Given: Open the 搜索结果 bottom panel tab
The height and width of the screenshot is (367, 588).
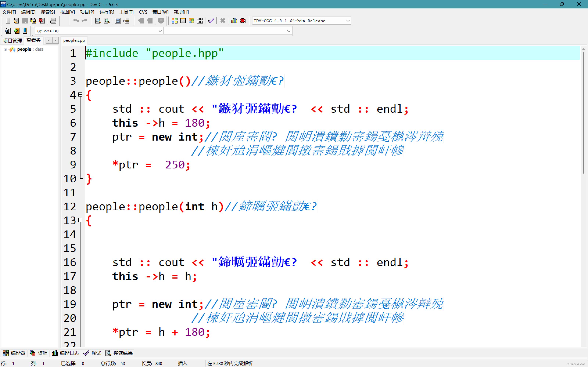Looking at the screenshot, I should (x=119, y=353).
